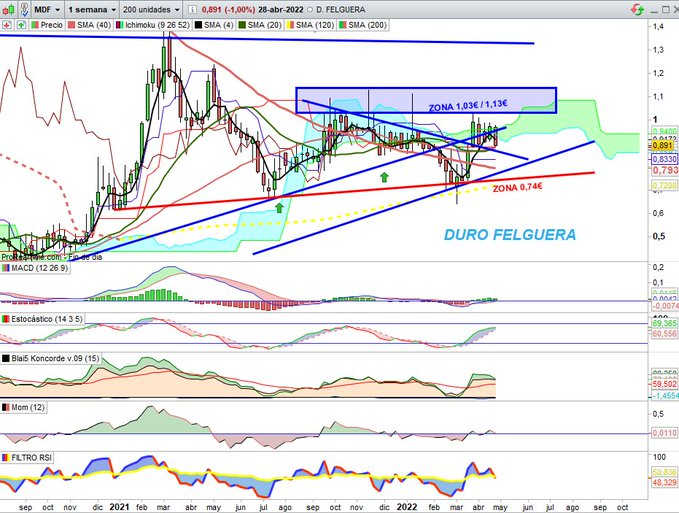Click the 0,8330 price axis label
Viewport: 679px width, 513px height.
coord(664,159)
